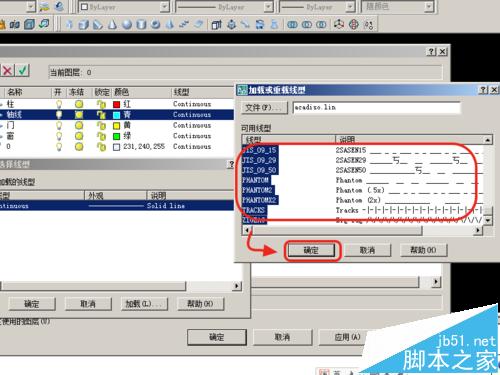Select the Sphere solid tool

tap(127, 25)
